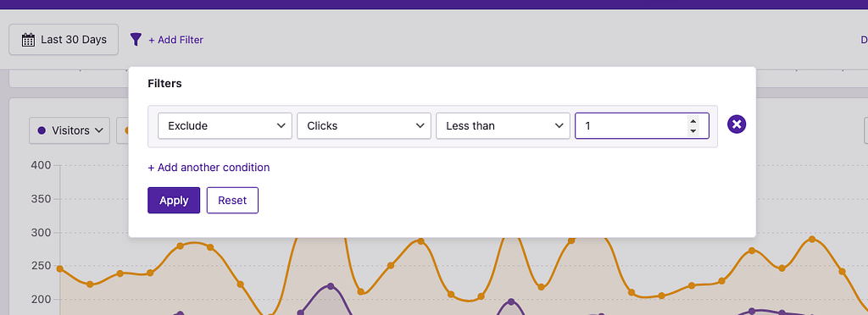Click the purple funnel filter icon

(136, 39)
